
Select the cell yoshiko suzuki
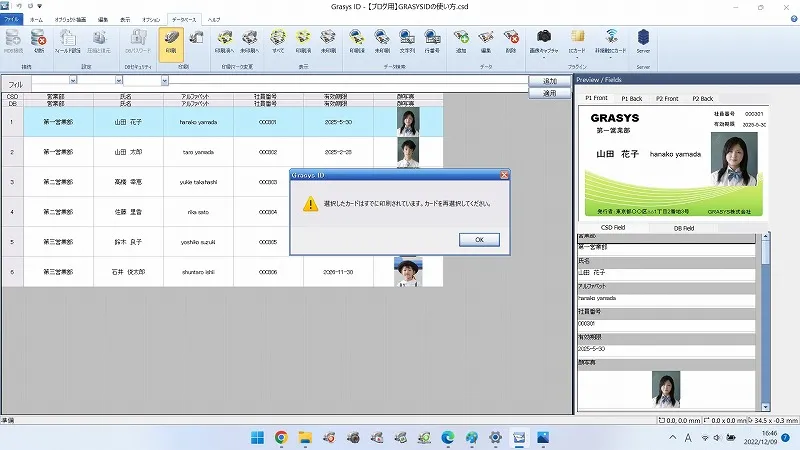tap(198, 242)
